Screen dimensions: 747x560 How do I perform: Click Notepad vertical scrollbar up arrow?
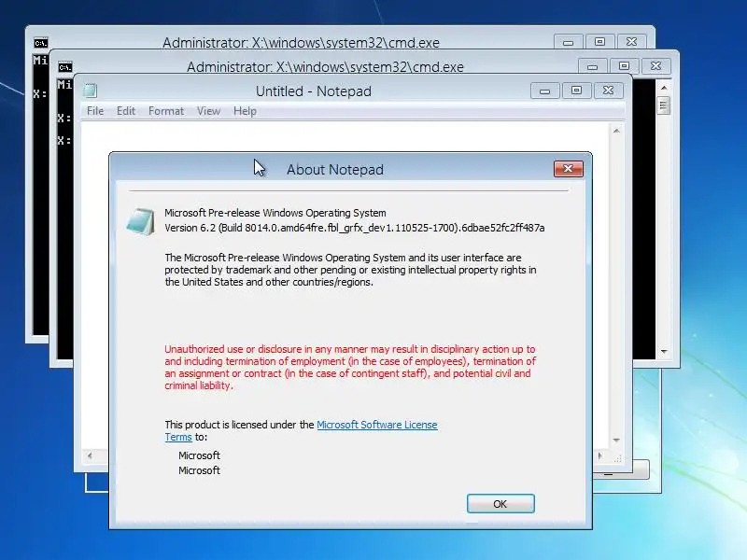[616, 131]
